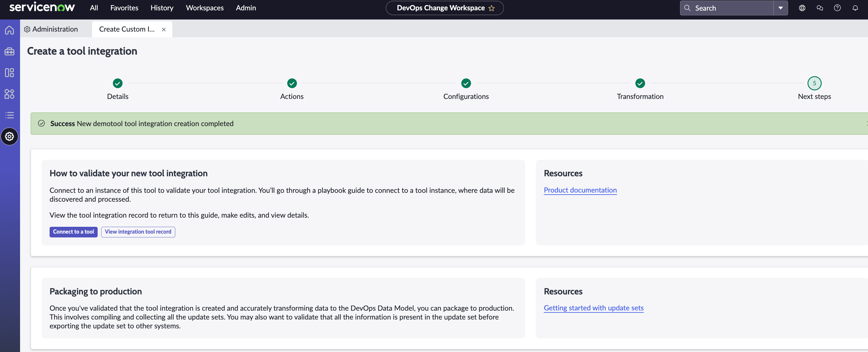Click the Details step checkmark
868x352 pixels.
point(118,83)
